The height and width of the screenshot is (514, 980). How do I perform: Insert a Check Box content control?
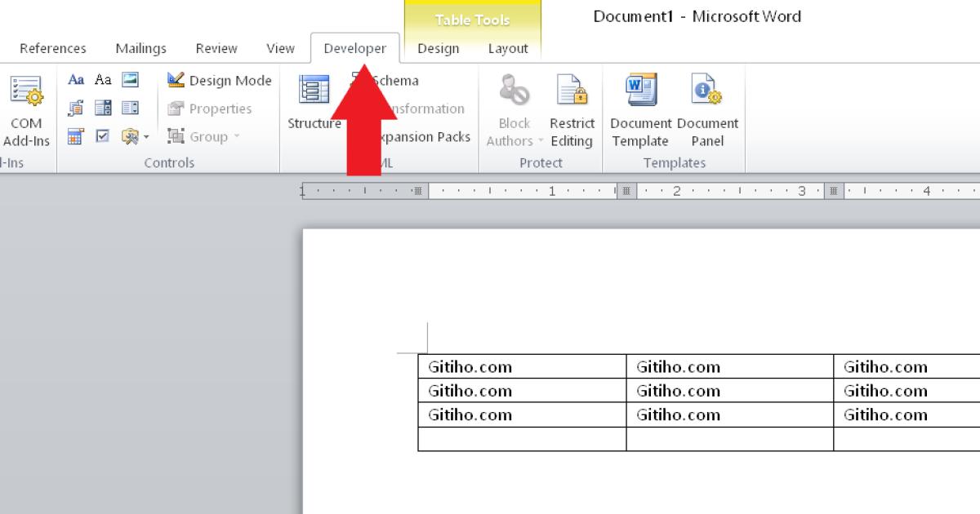click(x=103, y=136)
